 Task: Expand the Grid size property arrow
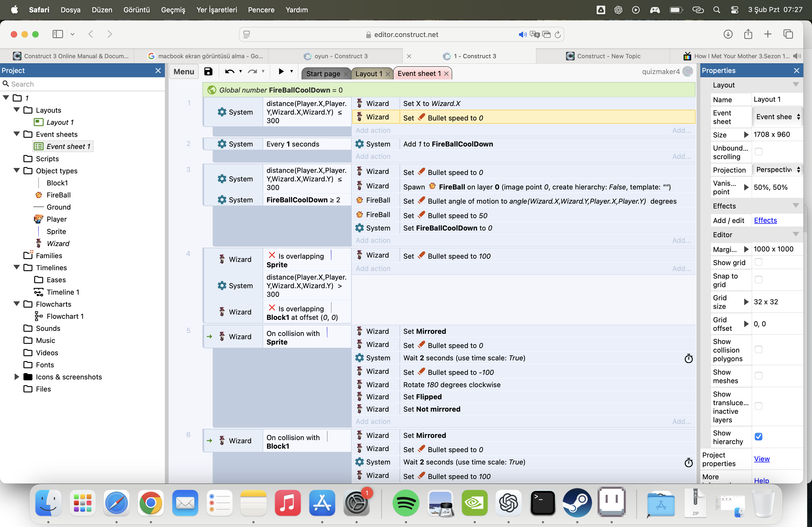click(746, 302)
